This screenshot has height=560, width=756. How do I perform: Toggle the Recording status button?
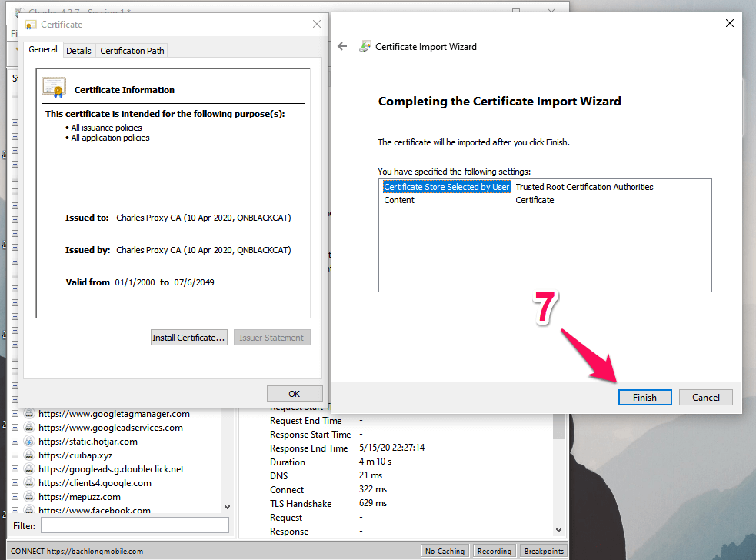pos(494,551)
